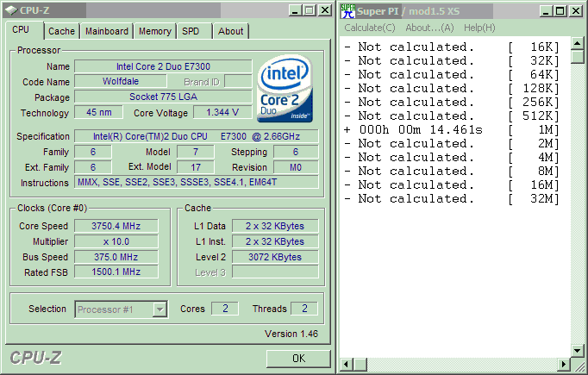
Task: Click the Super PI vertical scroll up arrow
Action: coord(578,43)
